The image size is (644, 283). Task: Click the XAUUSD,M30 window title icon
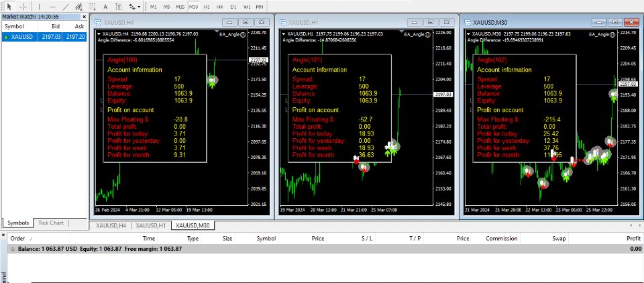tap(468, 22)
